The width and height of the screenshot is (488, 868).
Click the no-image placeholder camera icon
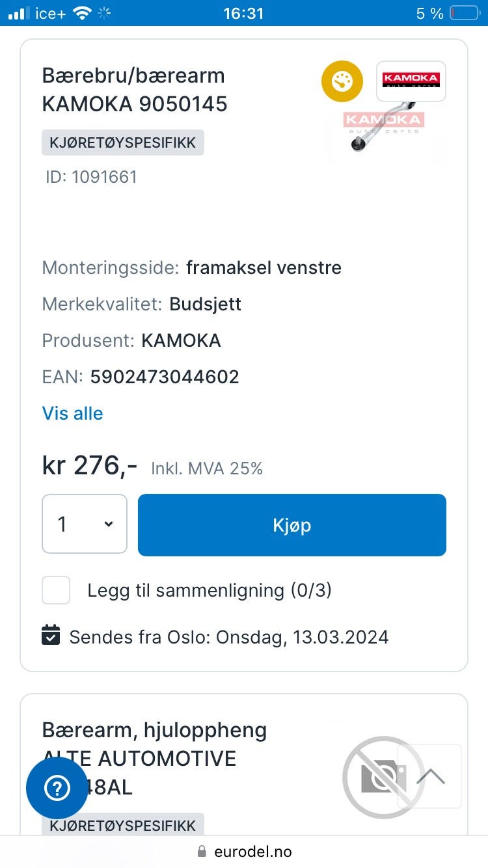coord(384,777)
